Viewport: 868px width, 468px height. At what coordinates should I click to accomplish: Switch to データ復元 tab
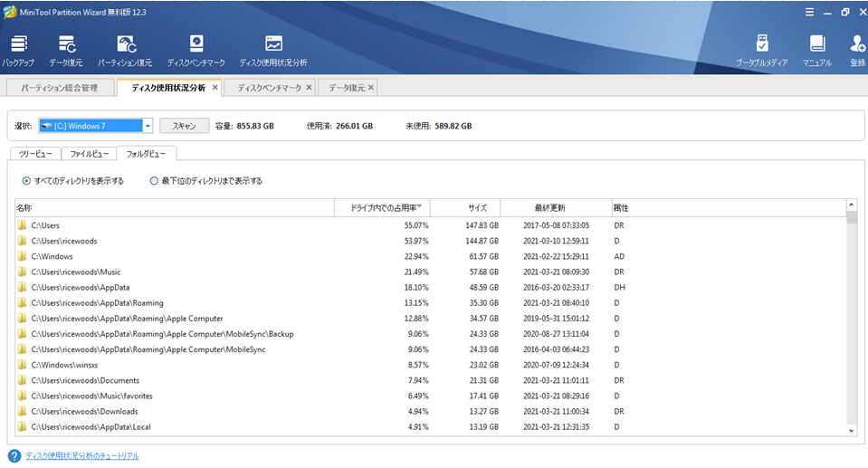tap(347, 88)
